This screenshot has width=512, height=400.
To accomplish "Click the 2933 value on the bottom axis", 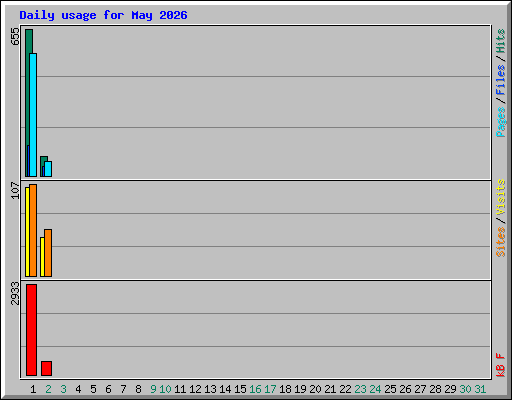I will pos(15,293).
